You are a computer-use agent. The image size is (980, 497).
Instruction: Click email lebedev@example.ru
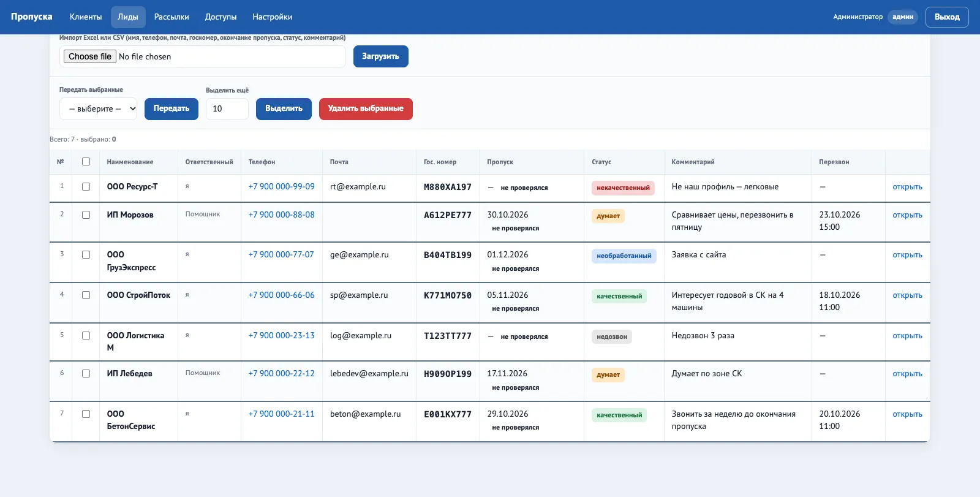(x=369, y=373)
